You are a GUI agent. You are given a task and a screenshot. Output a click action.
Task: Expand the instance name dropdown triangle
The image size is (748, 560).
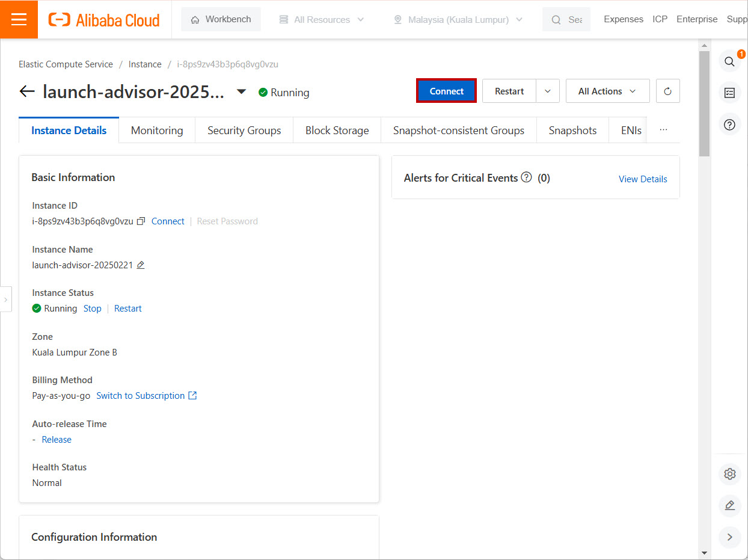click(241, 92)
